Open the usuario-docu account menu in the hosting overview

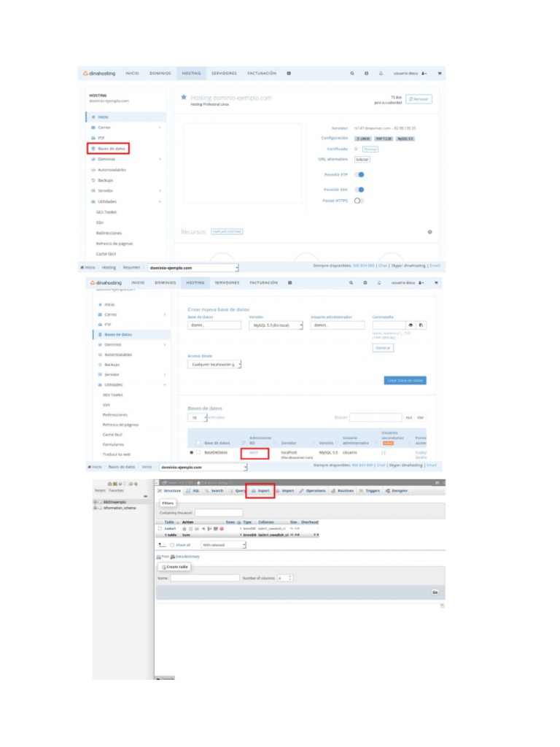[x=410, y=74]
